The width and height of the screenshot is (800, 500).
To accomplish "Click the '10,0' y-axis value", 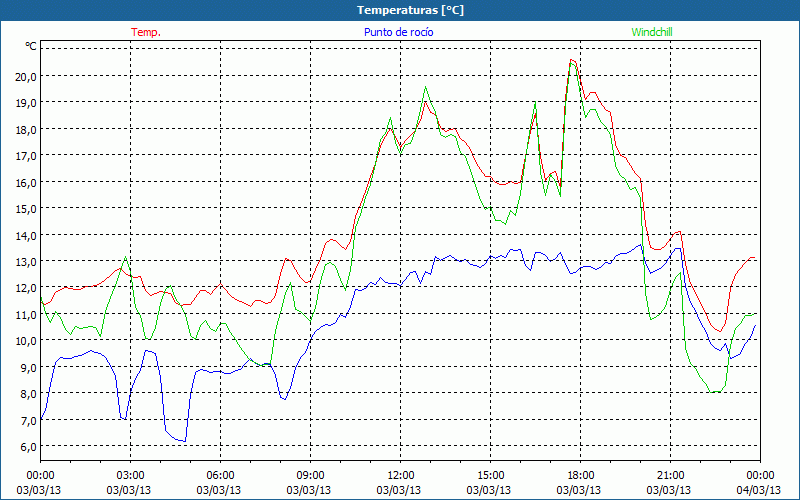I will point(26,341).
